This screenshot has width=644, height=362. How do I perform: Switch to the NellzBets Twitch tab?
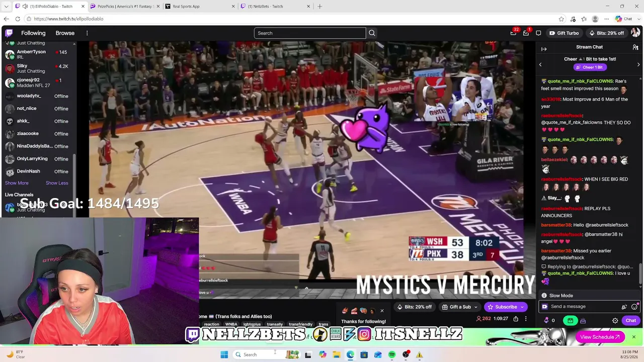coord(276,7)
